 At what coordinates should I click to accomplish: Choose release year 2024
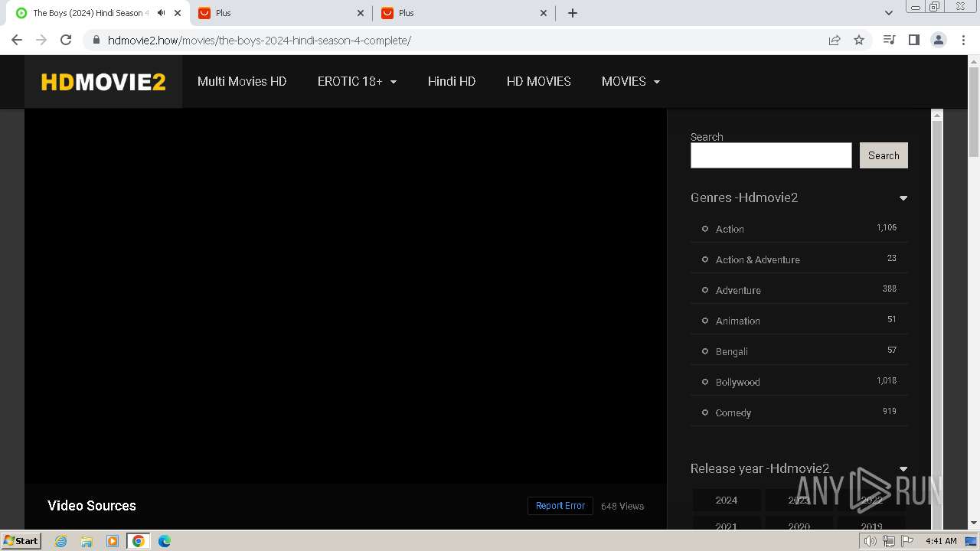[x=727, y=500]
